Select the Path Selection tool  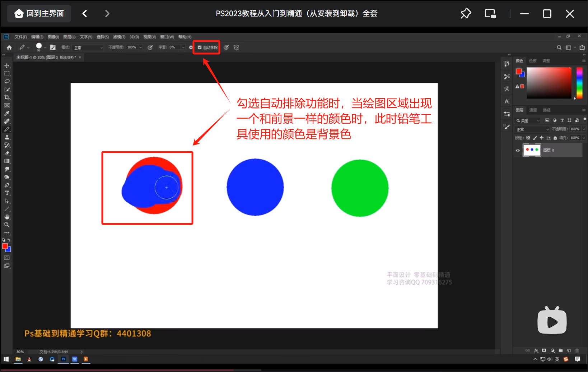tap(7, 201)
